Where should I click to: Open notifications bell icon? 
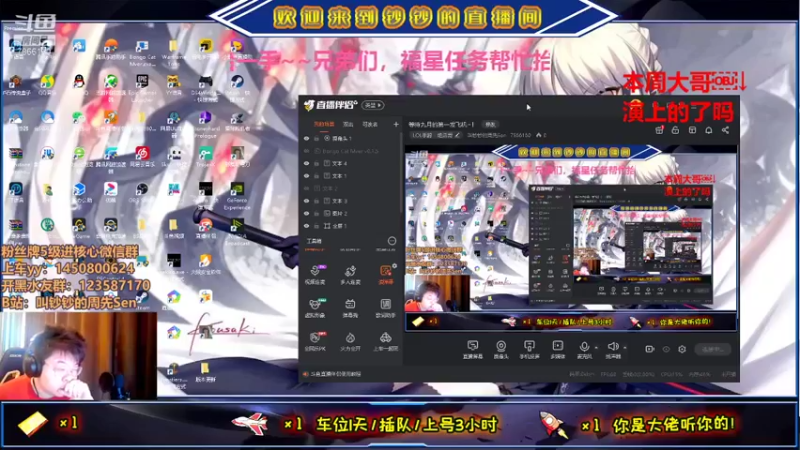coord(709,130)
